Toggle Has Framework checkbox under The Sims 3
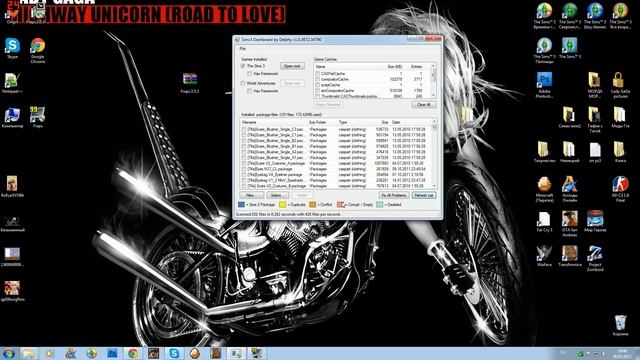 point(249,74)
